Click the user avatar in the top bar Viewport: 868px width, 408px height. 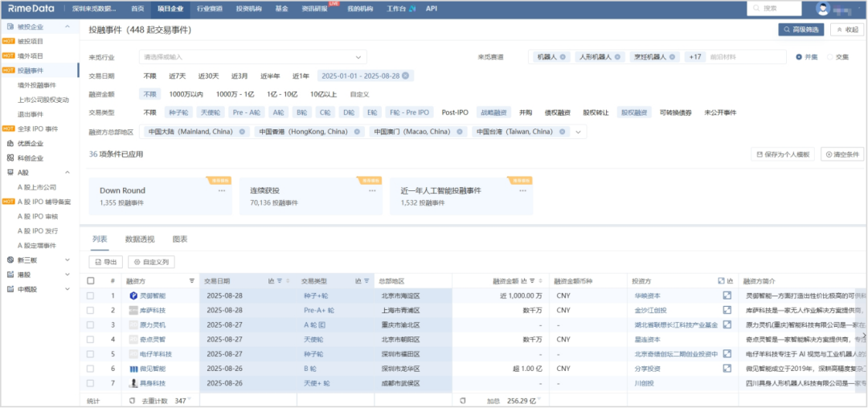pos(823,9)
